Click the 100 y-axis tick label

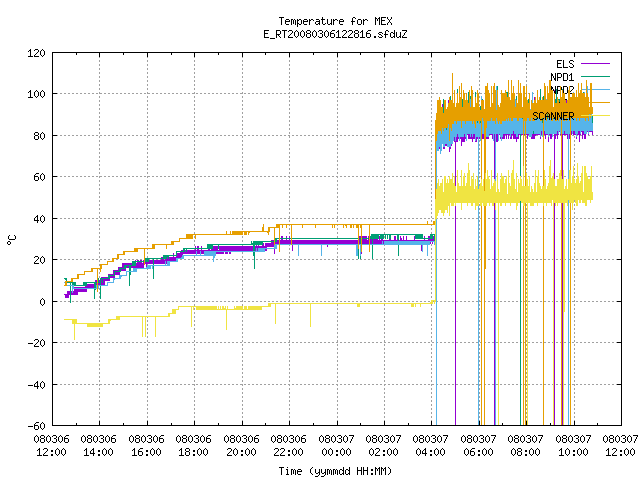coord(36,94)
